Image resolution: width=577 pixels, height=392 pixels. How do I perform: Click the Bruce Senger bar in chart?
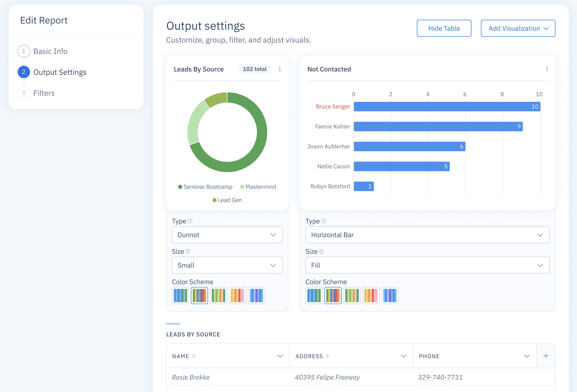[x=447, y=106]
